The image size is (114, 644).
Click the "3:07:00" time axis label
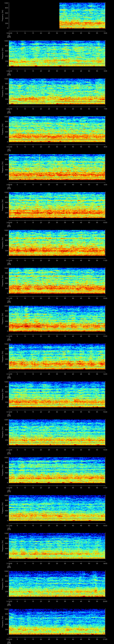point(9,147)
